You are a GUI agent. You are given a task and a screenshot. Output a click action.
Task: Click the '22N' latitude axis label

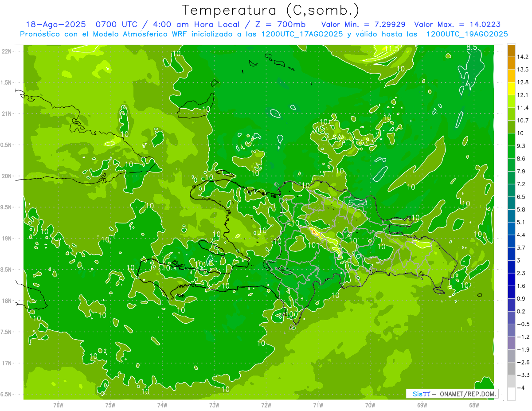[x=6, y=51]
